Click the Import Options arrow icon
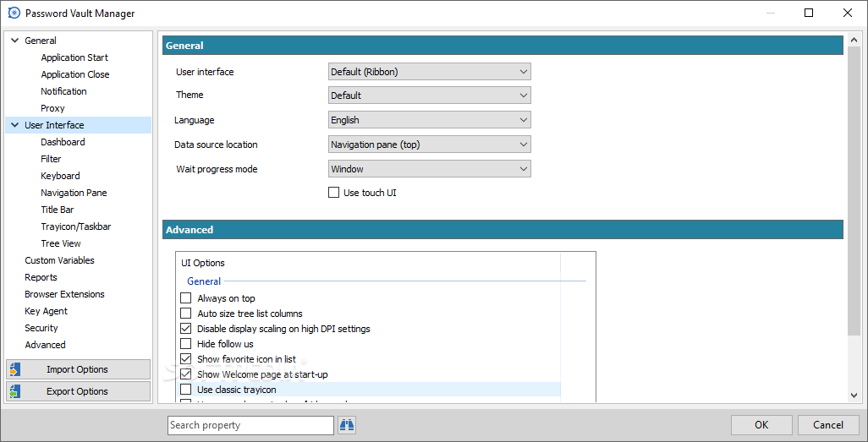The height and width of the screenshot is (442, 868). click(15, 369)
